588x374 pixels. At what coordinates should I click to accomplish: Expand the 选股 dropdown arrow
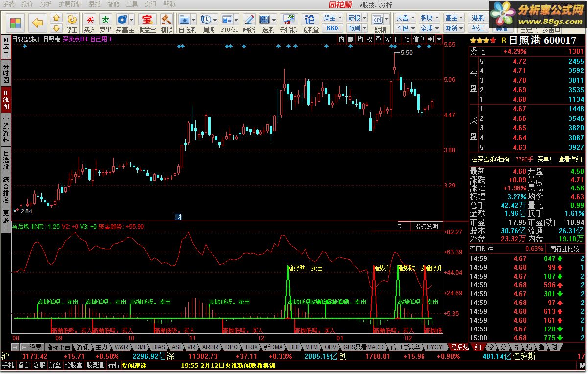pos(274,20)
